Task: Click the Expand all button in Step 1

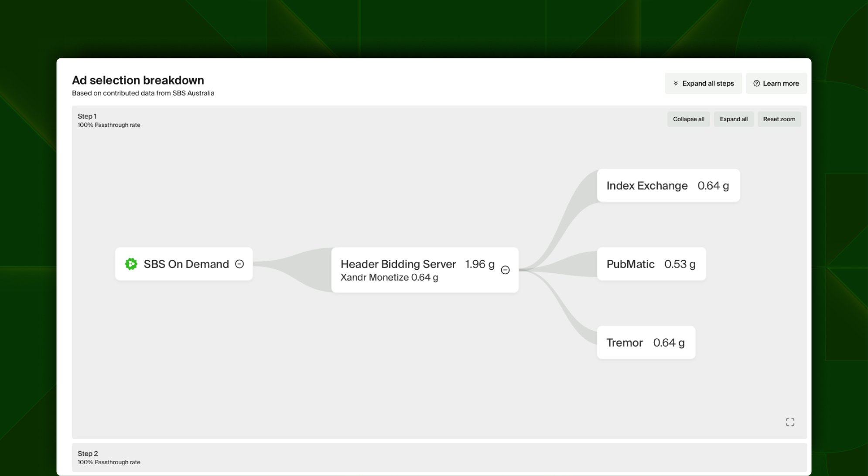Action: coord(733,119)
